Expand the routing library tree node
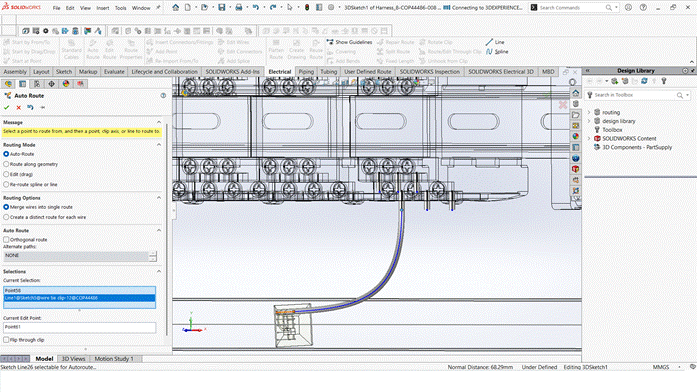This screenshot has height=392, width=697. 589,112
